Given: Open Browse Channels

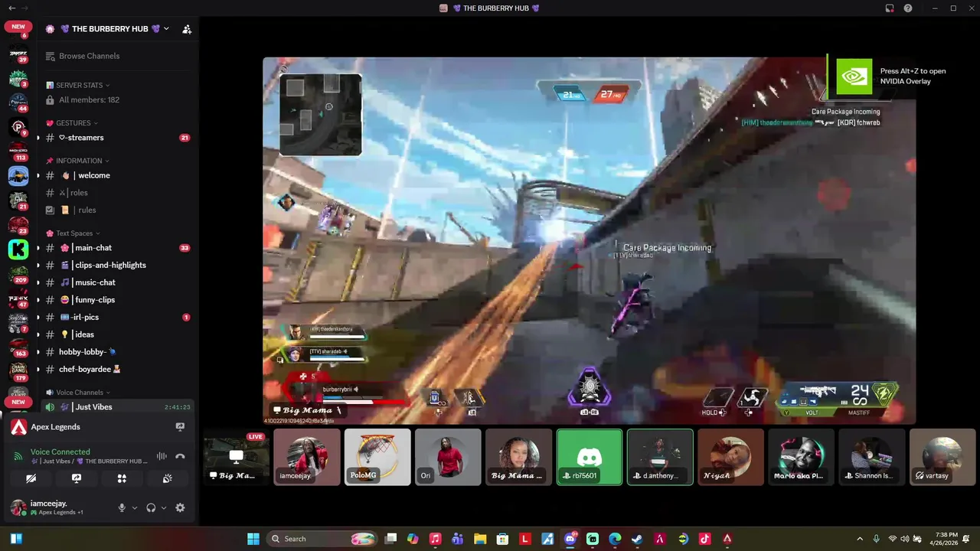Looking at the screenshot, I should (117, 56).
